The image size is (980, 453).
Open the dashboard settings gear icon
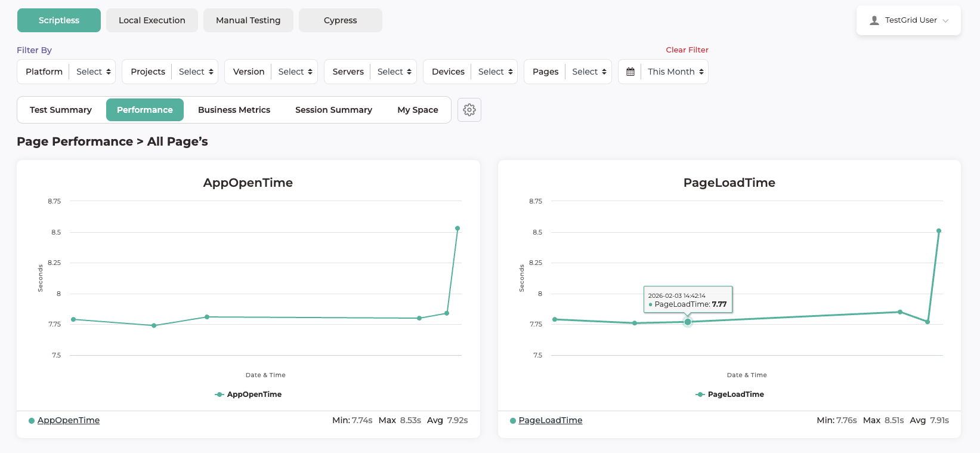point(469,110)
